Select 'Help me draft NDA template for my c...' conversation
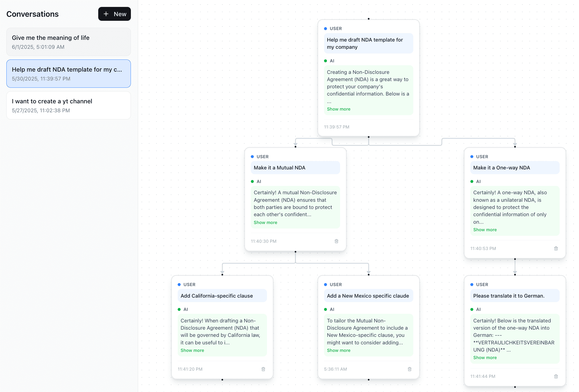579x392 pixels. click(x=68, y=74)
